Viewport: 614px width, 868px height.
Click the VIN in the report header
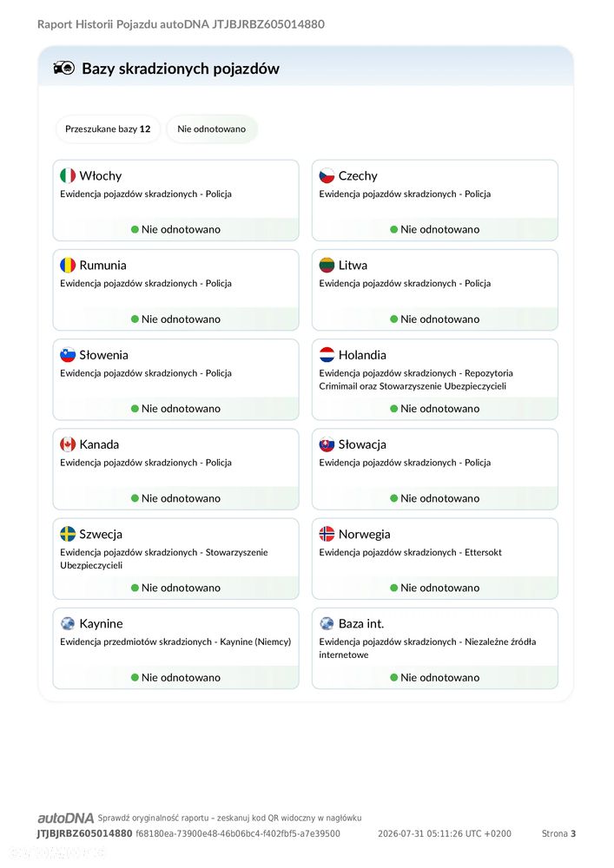268,24
